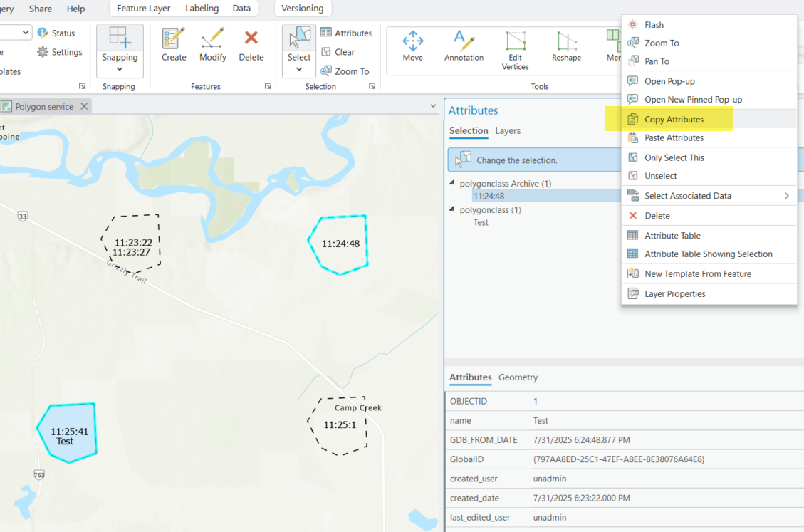Viewport: 804px width, 532px height.
Task: Open the Snapping dropdown arrow
Action: tap(120, 70)
